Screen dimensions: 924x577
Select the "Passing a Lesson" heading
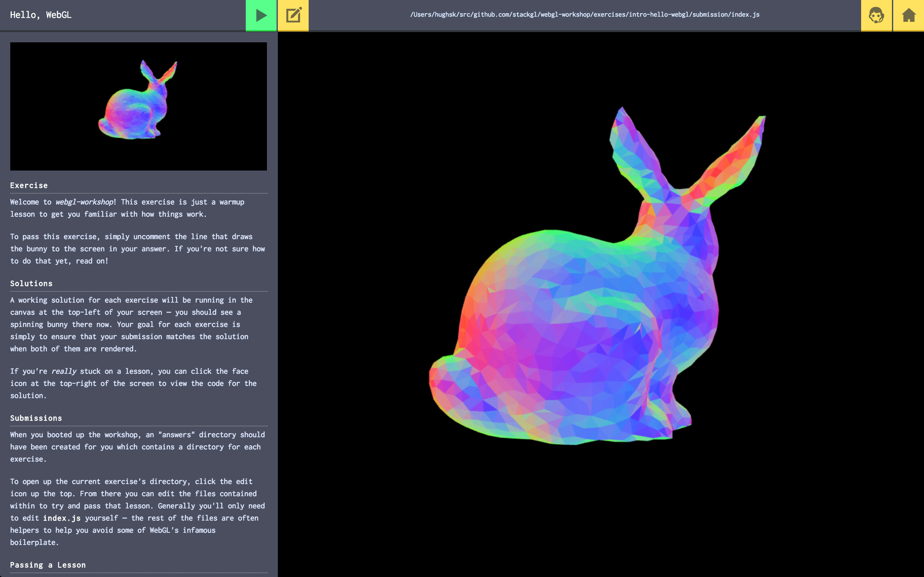click(48, 565)
